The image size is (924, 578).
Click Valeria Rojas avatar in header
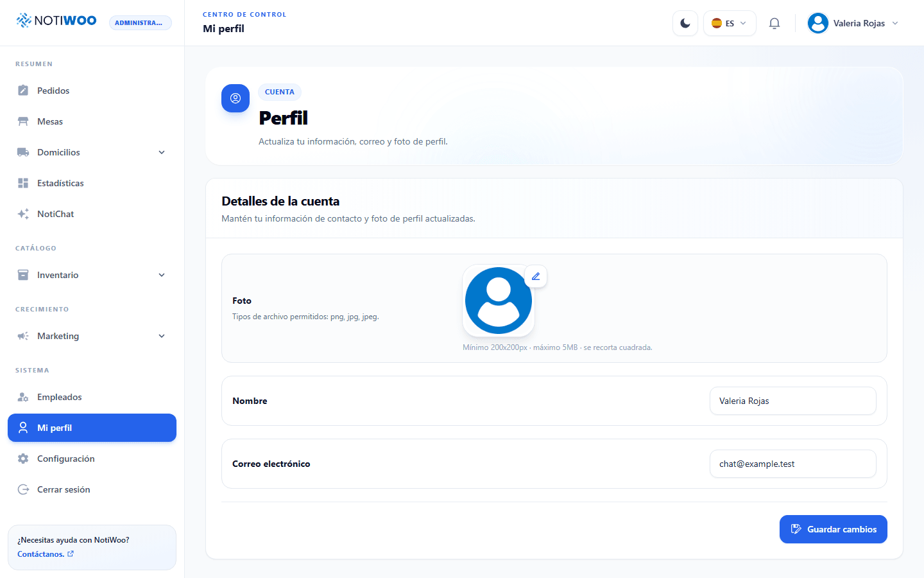pos(818,23)
